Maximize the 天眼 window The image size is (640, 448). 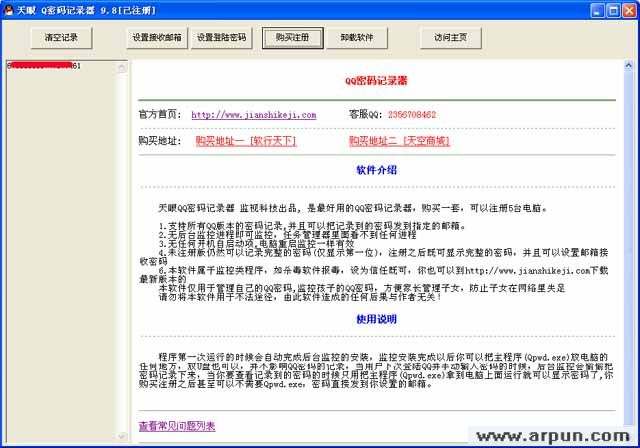tap(613, 11)
